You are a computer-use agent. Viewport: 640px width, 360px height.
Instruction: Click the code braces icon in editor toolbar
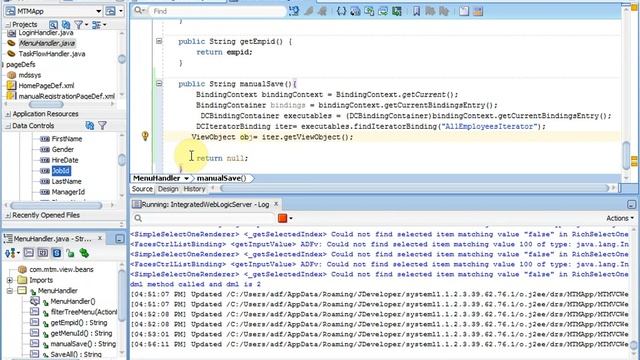coord(341,11)
